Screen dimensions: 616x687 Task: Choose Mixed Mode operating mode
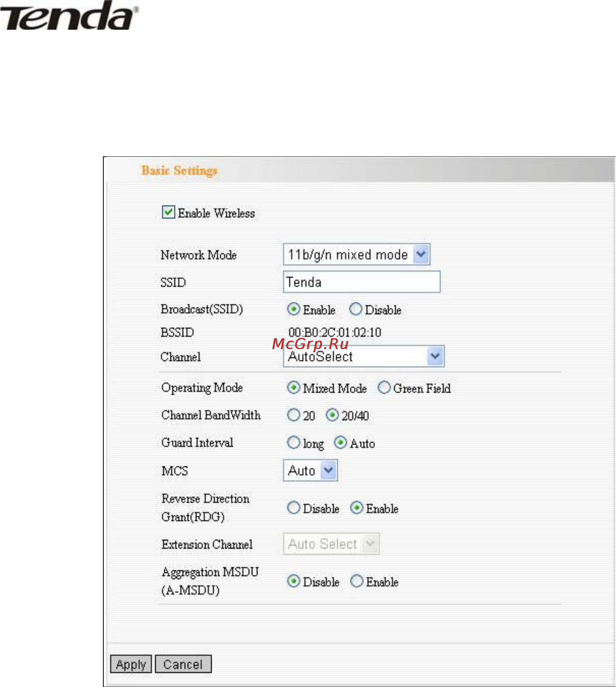coord(293,387)
